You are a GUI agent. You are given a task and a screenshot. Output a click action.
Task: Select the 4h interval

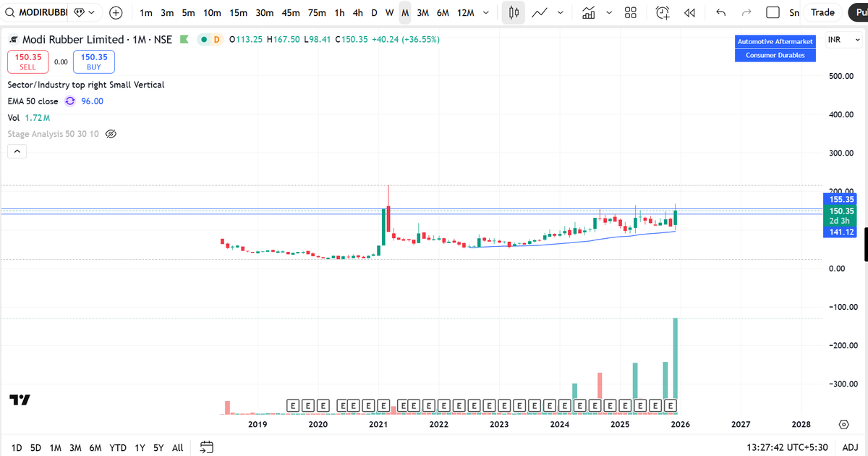coord(358,12)
